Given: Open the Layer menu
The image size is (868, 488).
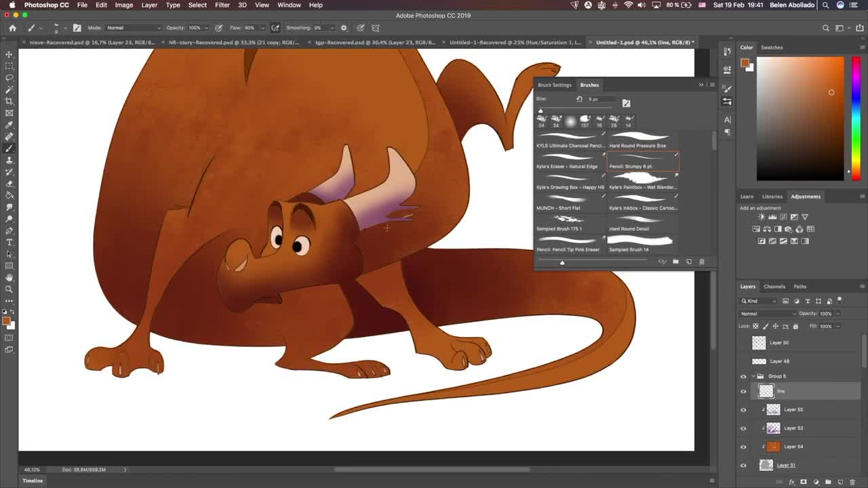Looking at the screenshot, I should point(149,5).
